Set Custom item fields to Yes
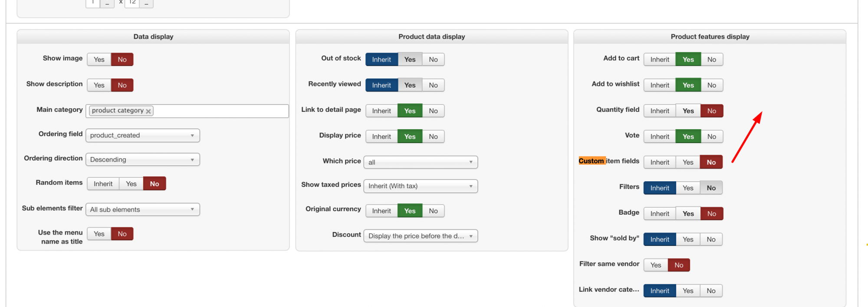Image resolution: width=868 pixels, height=307 pixels. (x=688, y=162)
